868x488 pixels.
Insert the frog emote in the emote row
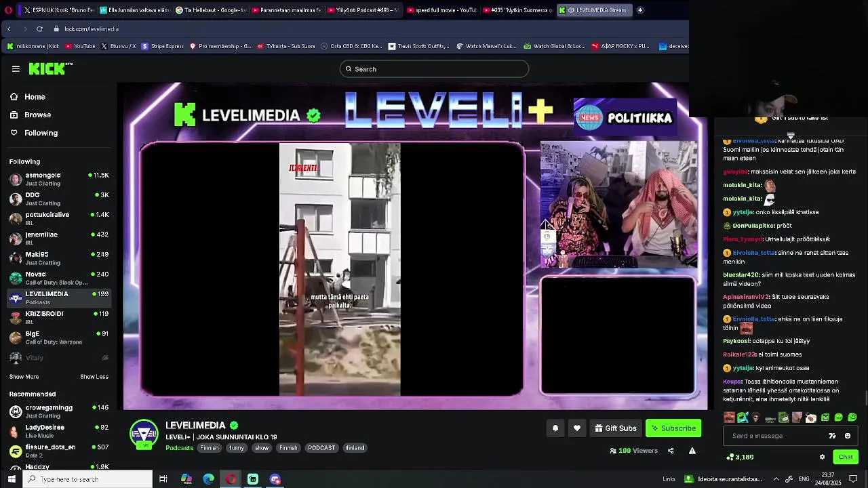pyautogui.click(x=783, y=418)
